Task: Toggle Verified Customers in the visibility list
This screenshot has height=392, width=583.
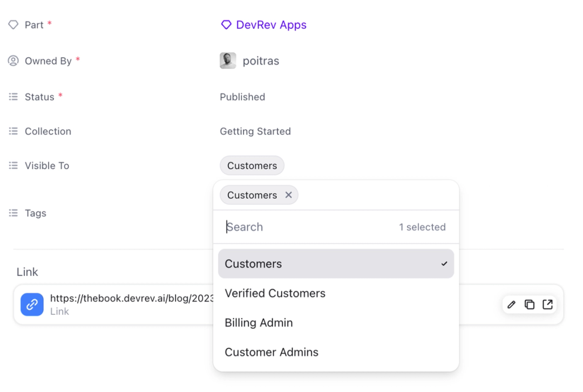Action: [275, 293]
